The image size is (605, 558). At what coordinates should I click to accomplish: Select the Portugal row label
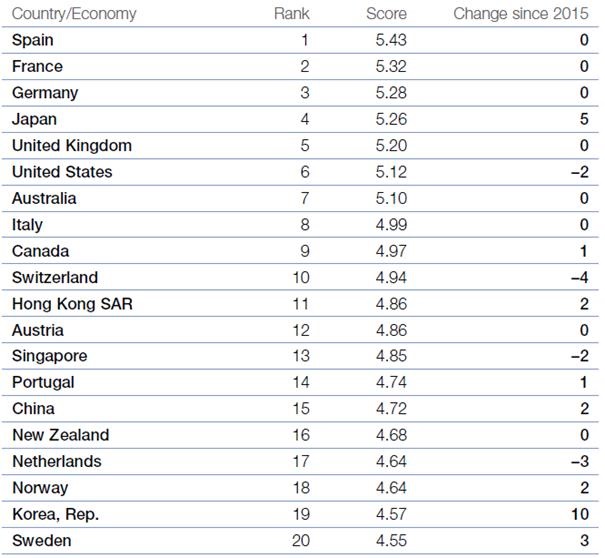tap(43, 383)
